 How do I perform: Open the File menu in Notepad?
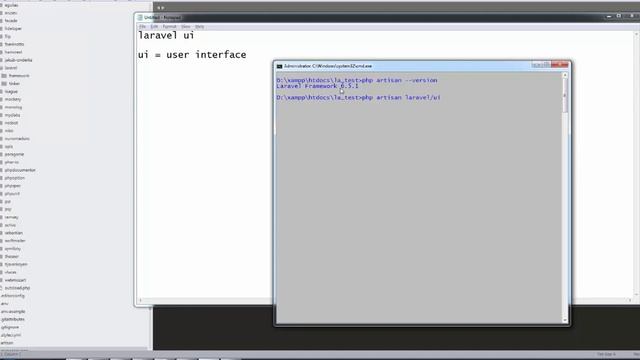tap(142, 27)
